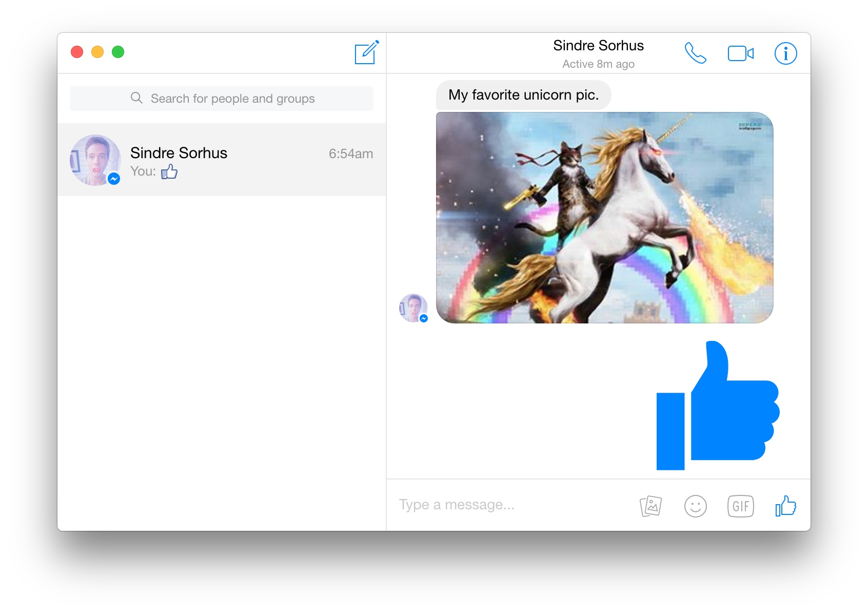Open the Sindre Sorhus conversation
Image resolution: width=868 pixels, height=613 pixels.
point(222,160)
